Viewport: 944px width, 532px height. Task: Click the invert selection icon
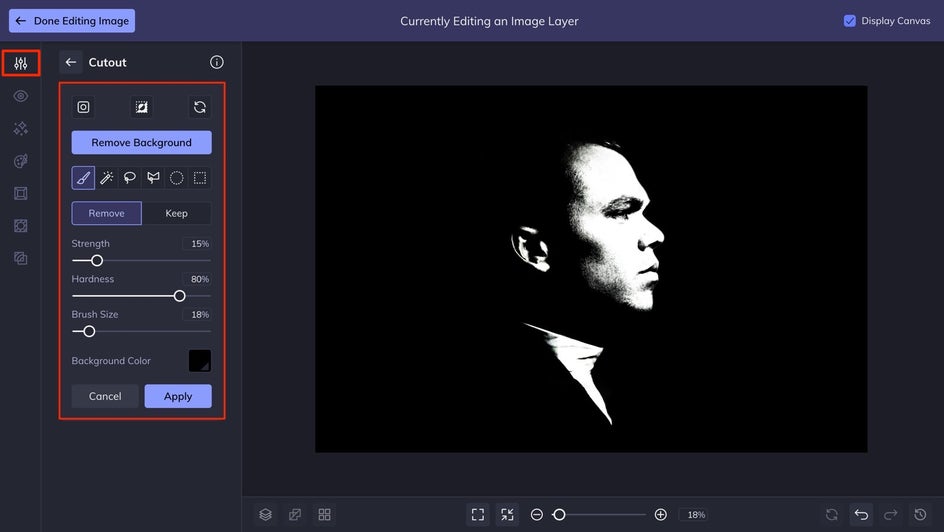141,107
